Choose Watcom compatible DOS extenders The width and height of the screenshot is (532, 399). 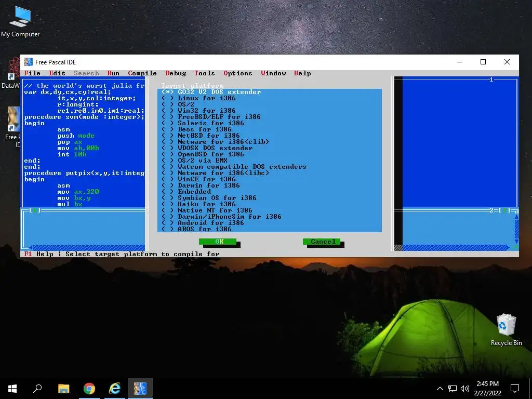(234, 167)
